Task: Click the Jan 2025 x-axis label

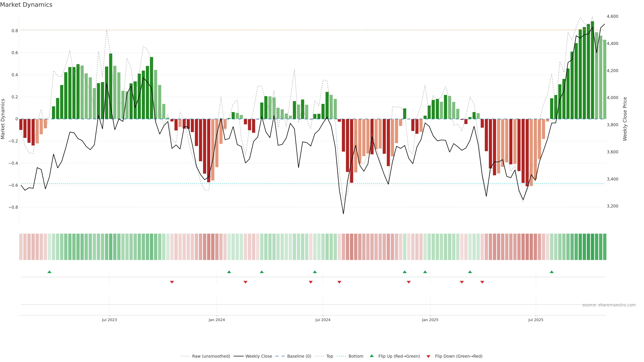Action: point(430,320)
